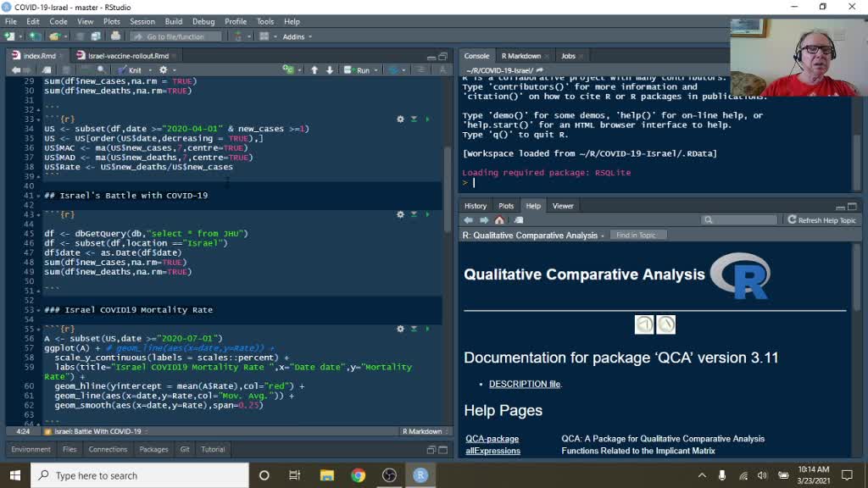This screenshot has height=488, width=868.
Task: Click the Insert new code chunk icon
Action: (x=288, y=70)
